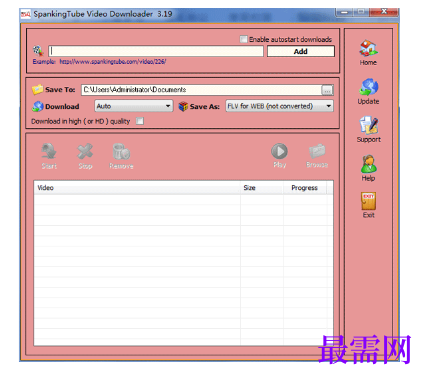Open the Download Auto dropdown
This screenshot has height=381, width=430.
(134, 106)
